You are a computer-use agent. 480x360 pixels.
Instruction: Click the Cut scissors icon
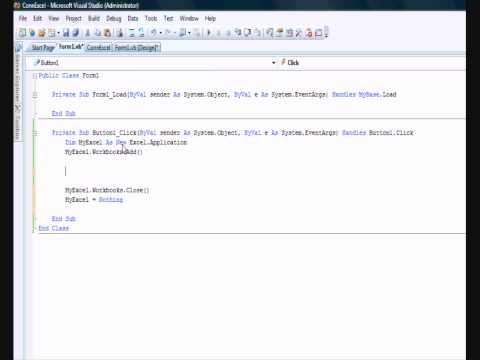87,33
